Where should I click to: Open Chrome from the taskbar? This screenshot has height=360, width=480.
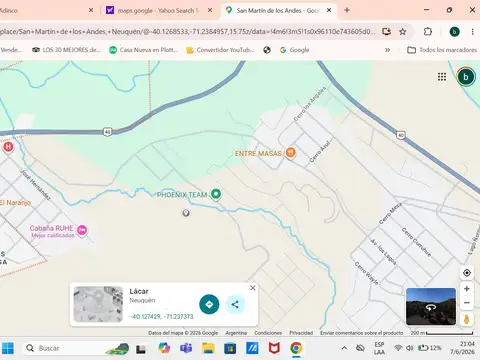pos(296,348)
